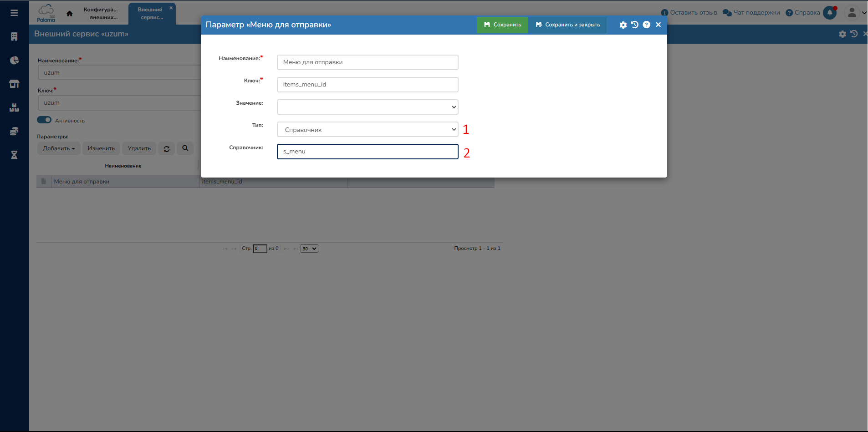Image resolution: width=868 pixels, height=432 pixels.
Task: Click the coins stack icon in sidebar
Action: coord(14,131)
